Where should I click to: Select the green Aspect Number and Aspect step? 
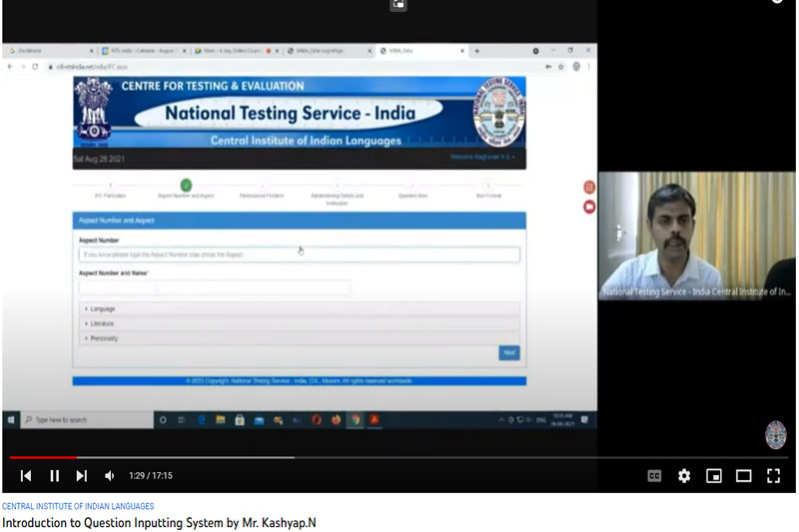tap(186, 186)
